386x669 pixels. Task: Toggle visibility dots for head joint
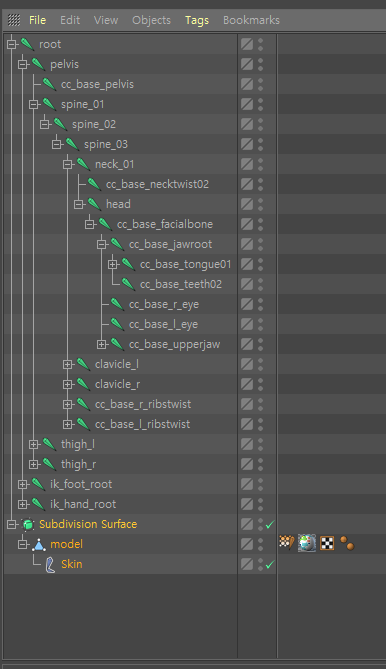coord(260,204)
